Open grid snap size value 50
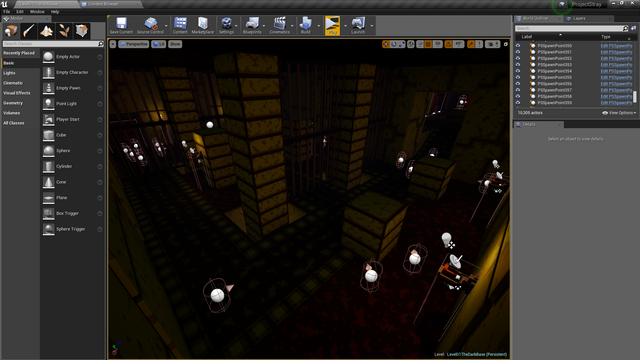Image resolution: width=640 pixels, height=360 pixels. pos(438,44)
